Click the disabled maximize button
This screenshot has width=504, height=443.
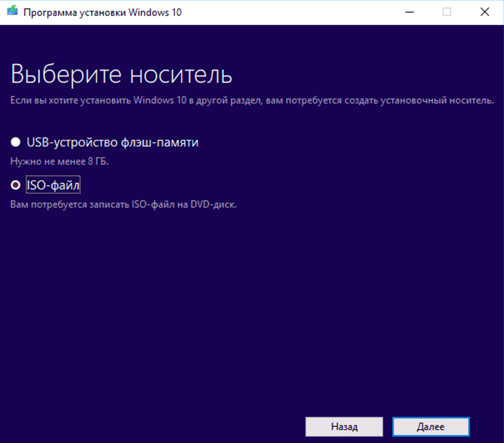(x=447, y=12)
